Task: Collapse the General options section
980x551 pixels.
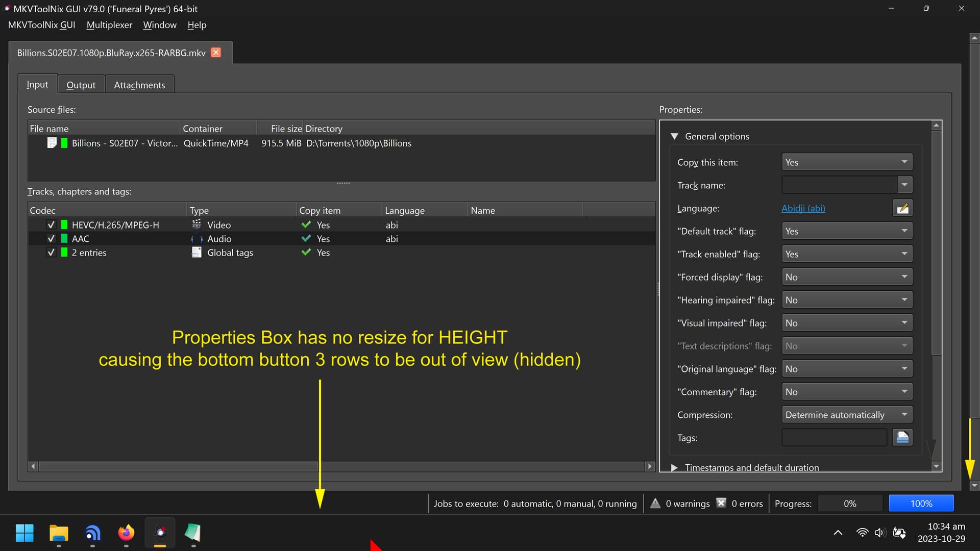Action: click(674, 136)
